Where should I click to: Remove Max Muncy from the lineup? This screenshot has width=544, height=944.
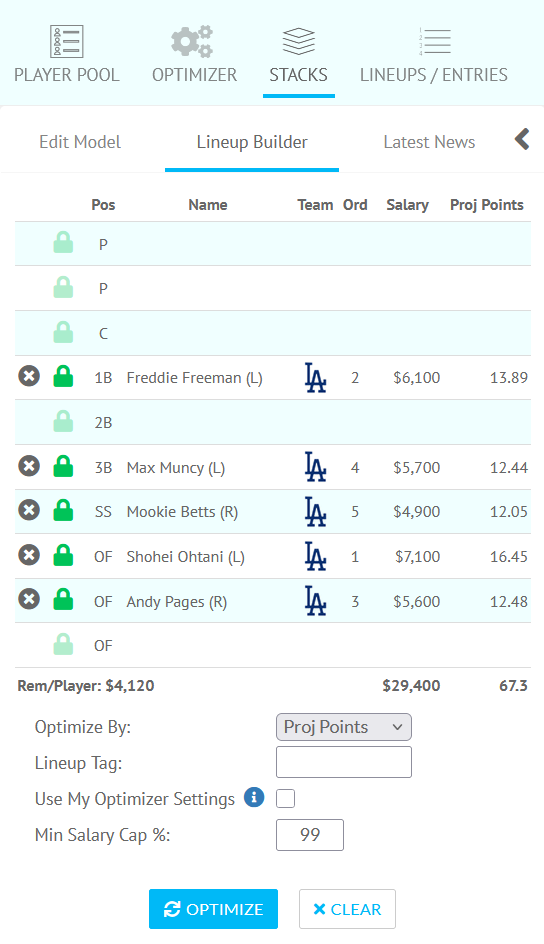29,466
